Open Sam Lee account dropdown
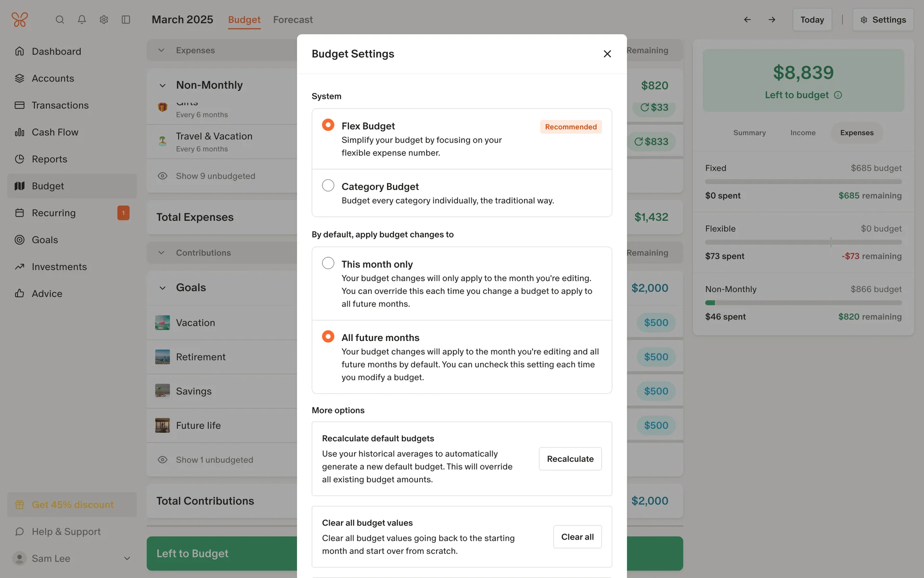Image resolution: width=924 pixels, height=578 pixels. click(x=127, y=558)
